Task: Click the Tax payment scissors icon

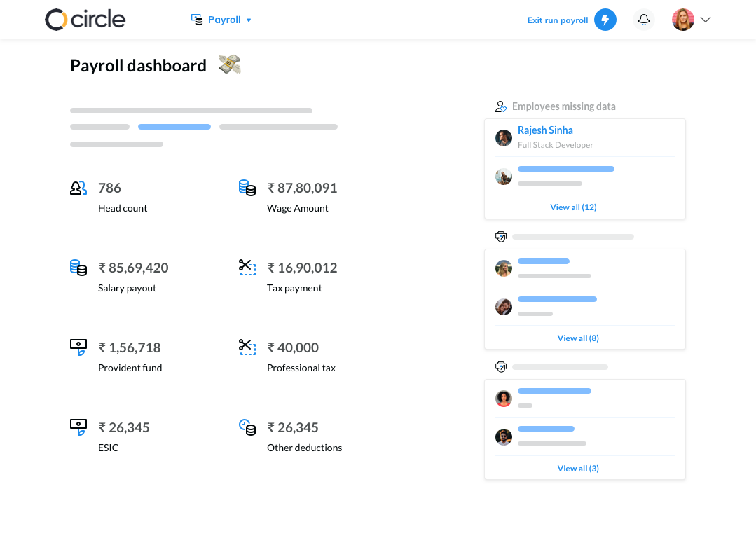Action: pos(247,267)
